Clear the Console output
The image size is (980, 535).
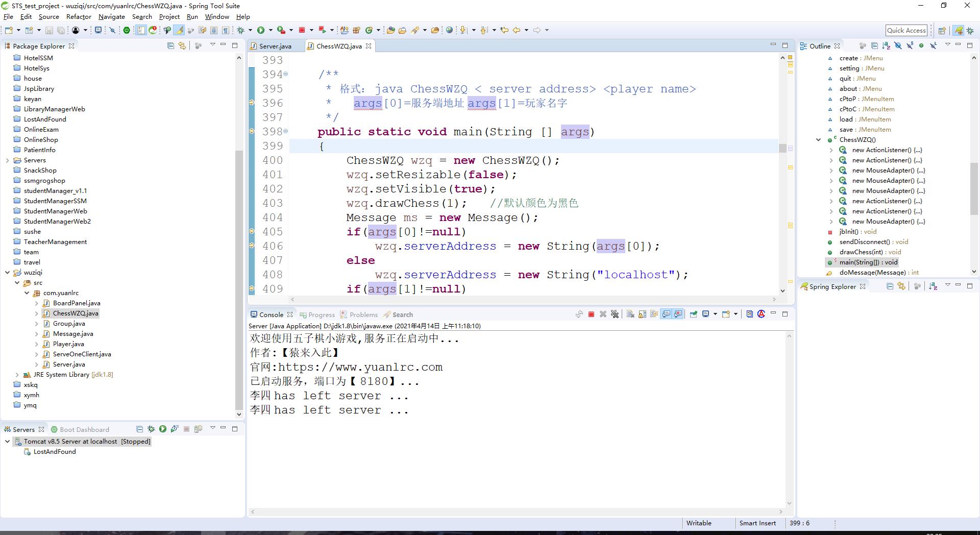pos(630,314)
